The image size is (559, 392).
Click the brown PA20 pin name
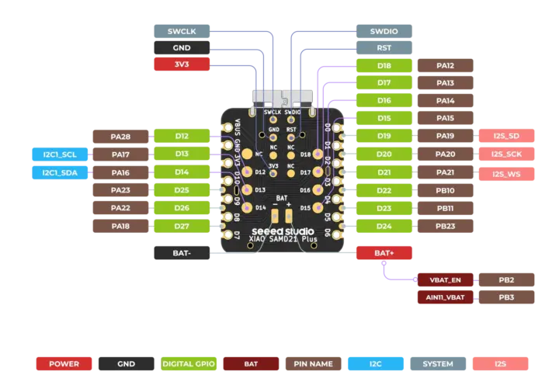tap(446, 154)
